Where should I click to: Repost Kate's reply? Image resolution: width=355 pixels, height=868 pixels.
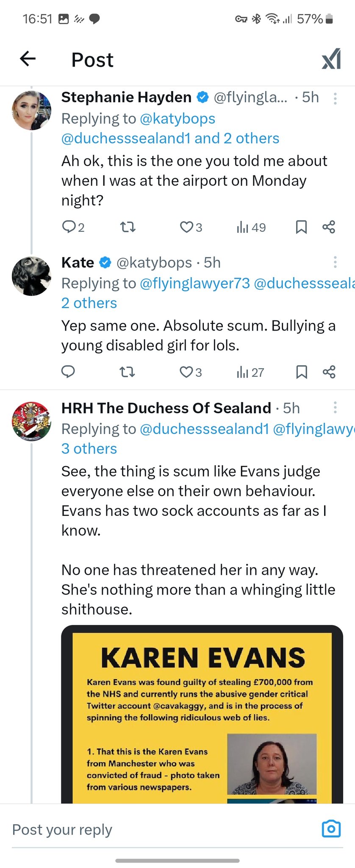(127, 372)
